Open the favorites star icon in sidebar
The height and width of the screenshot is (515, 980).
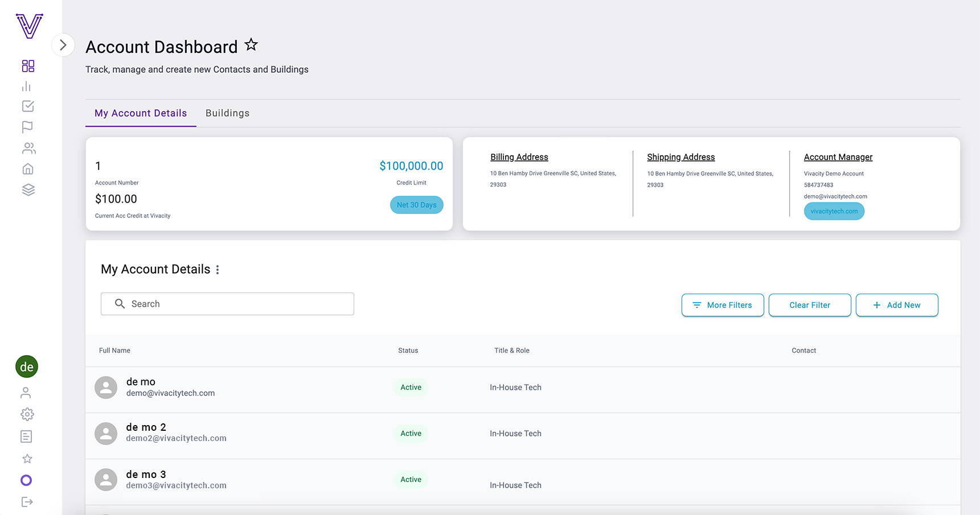tap(27, 459)
